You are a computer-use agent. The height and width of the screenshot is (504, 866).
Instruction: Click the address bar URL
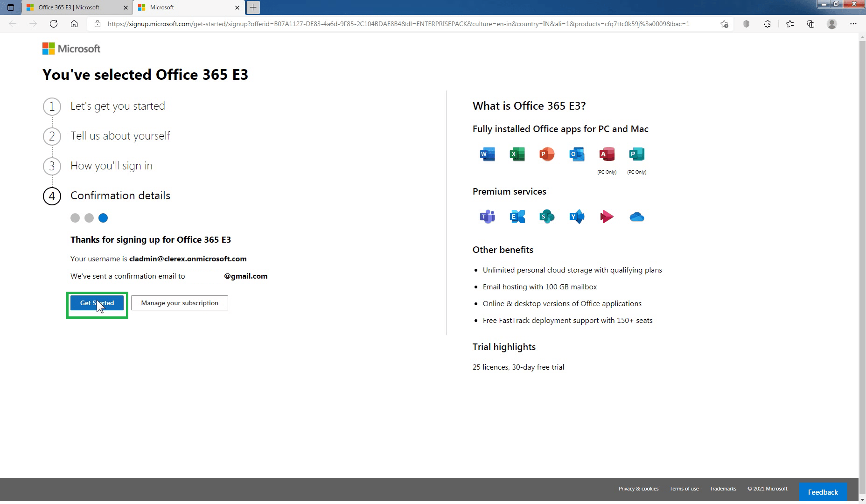coord(398,24)
